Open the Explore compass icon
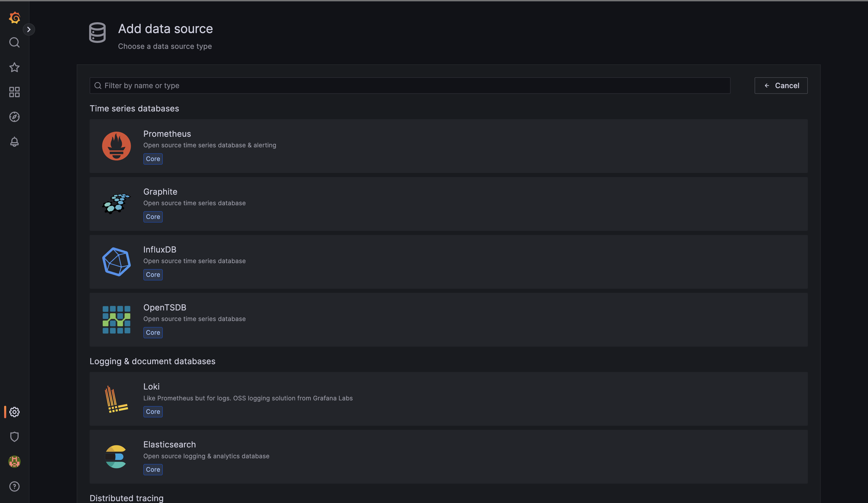Viewport: 868px width, 503px height. (14, 117)
